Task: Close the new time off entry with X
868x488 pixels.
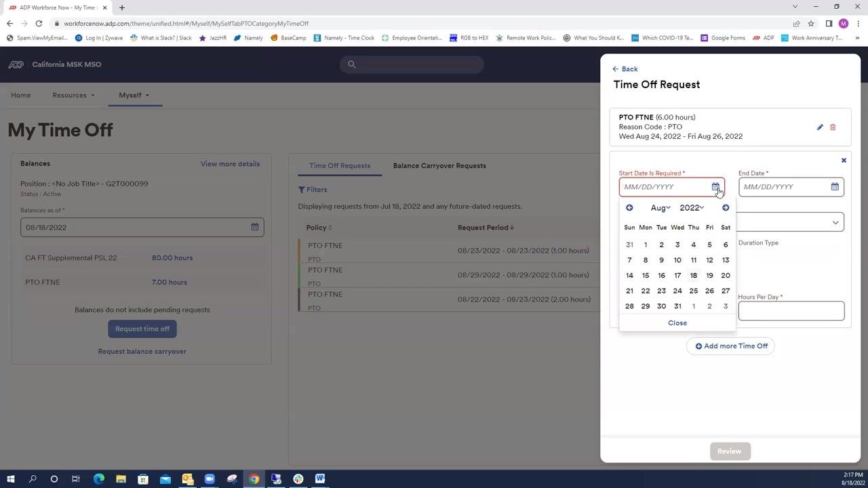Action: 844,161
